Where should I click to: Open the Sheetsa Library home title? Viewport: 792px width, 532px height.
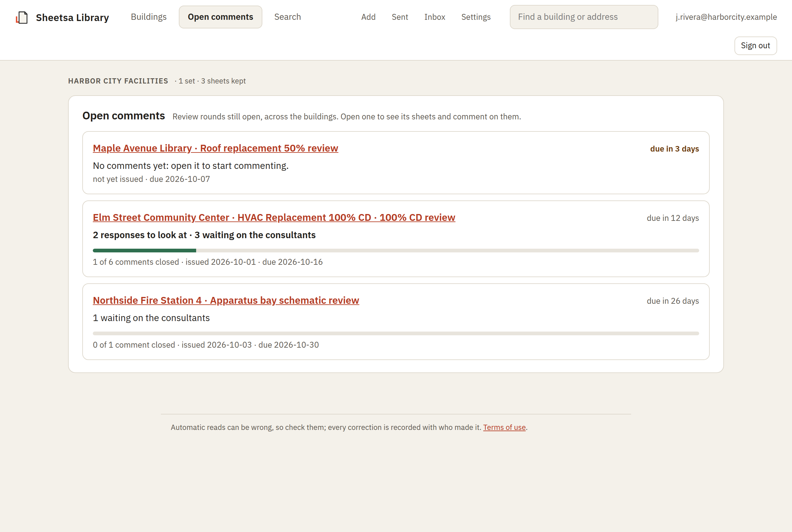point(72,17)
